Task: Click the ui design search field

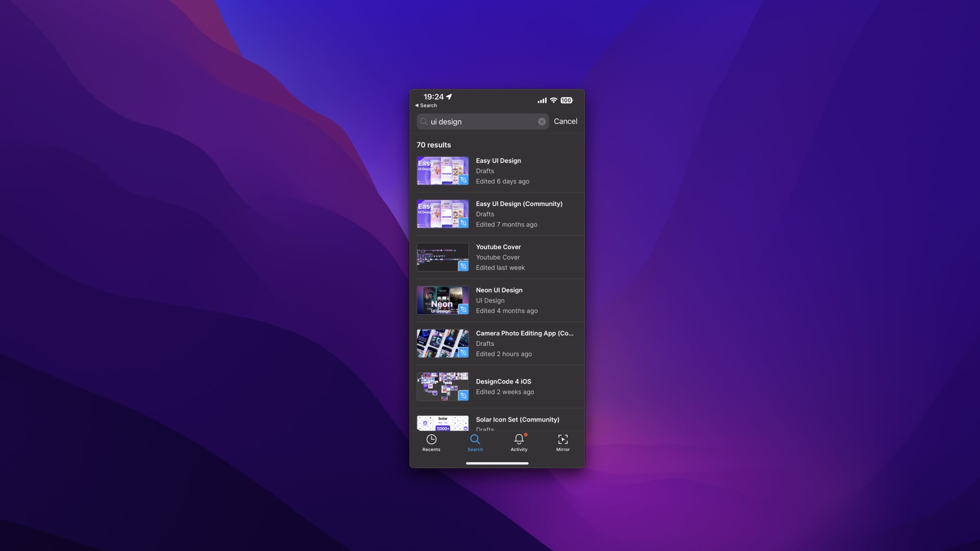Action: coord(482,121)
